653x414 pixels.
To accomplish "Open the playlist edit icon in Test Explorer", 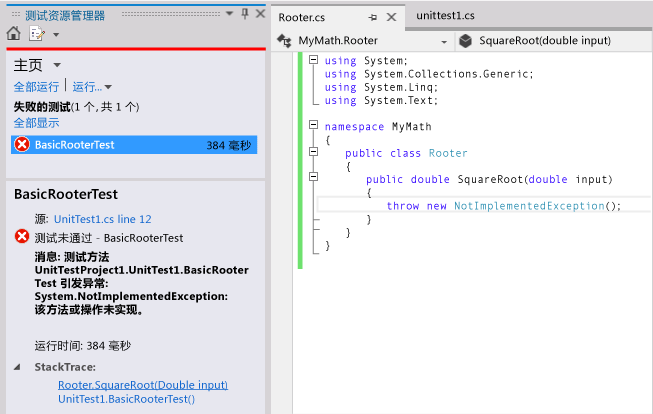I will (x=37, y=33).
